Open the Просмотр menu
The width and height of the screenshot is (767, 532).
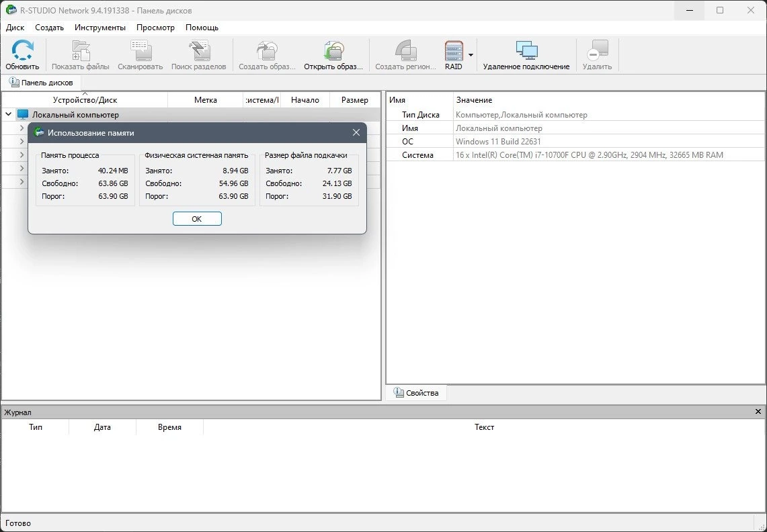[155, 28]
